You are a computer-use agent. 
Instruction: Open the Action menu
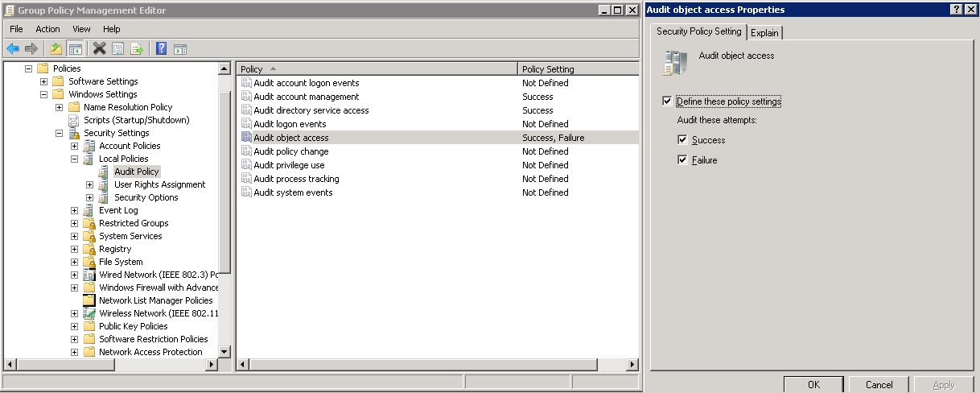(47, 29)
